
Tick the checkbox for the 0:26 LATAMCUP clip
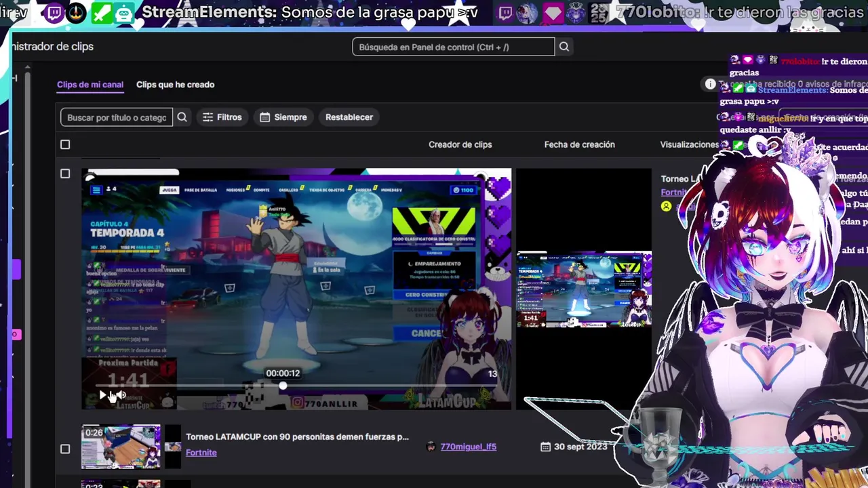[65, 449]
